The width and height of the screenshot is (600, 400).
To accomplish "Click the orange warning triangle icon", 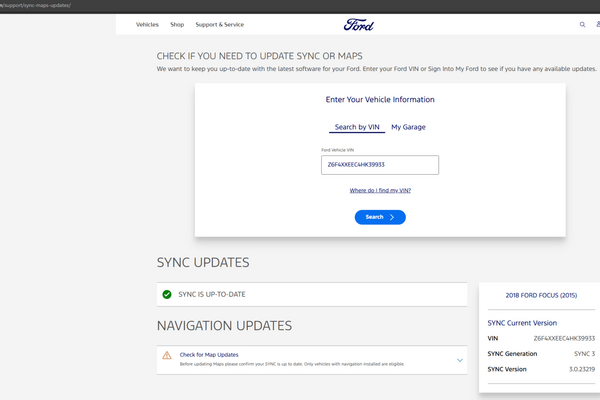I will coord(167,355).
